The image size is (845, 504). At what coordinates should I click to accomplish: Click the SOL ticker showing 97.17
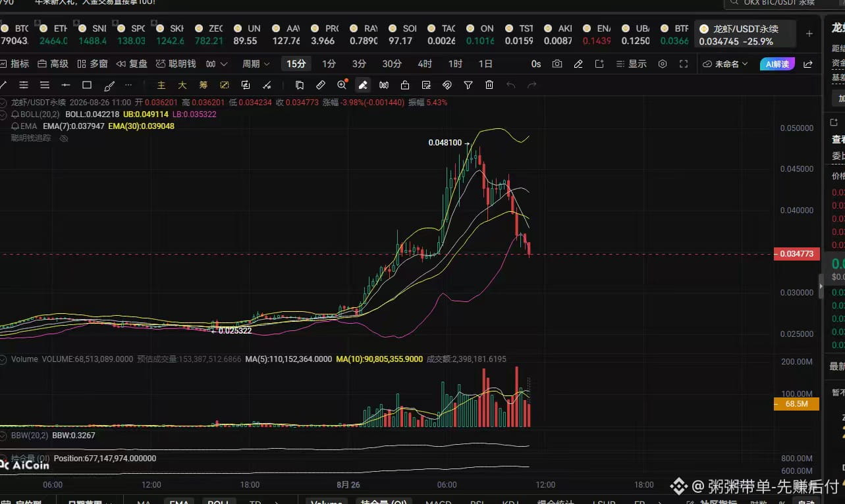point(402,35)
